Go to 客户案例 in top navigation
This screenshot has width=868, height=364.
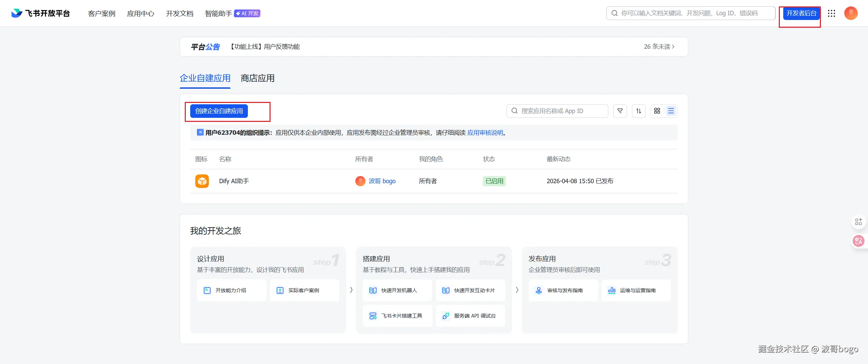coord(102,14)
